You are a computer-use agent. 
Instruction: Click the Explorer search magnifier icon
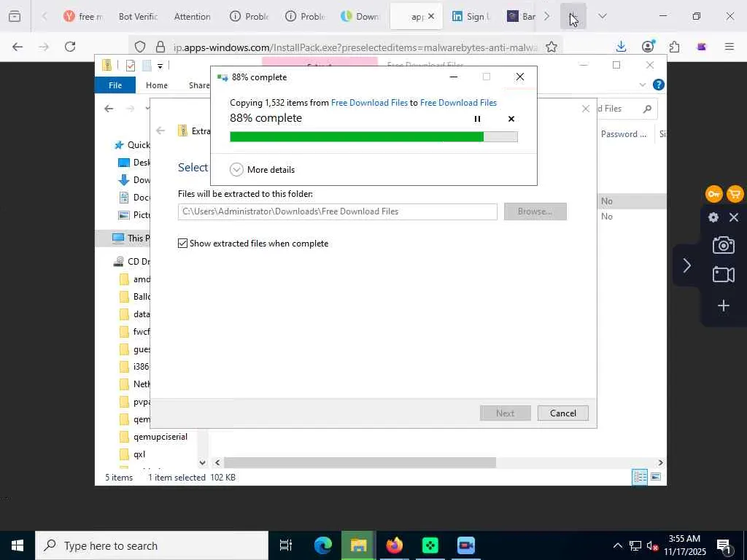click(647, 109)
